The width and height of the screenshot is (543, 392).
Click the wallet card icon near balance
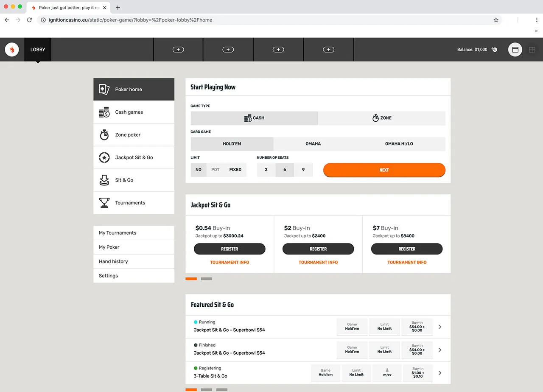(x=515, y=50)
